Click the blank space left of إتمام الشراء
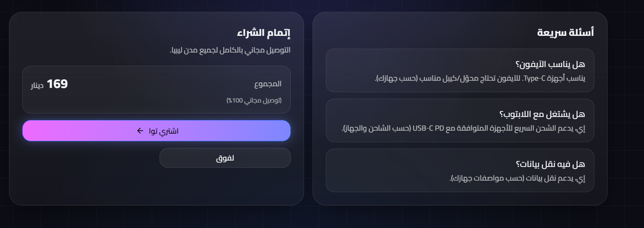Viewport: 644px width, 228px height. 128,32
